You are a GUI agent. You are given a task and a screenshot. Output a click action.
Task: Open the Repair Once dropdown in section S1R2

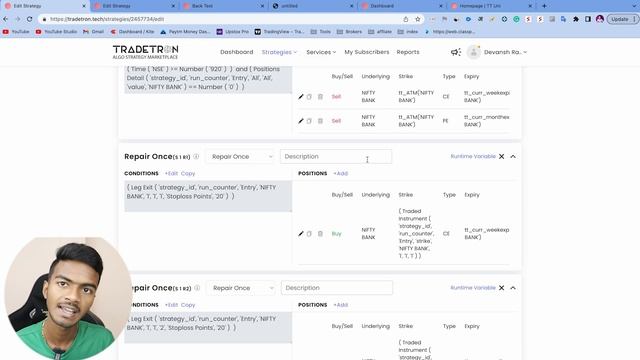coord(242,288)
